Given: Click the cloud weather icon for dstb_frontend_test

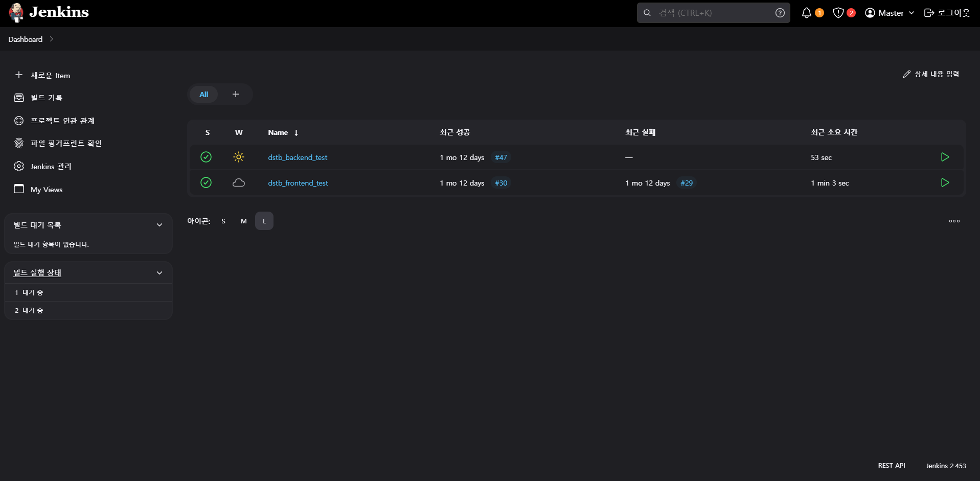Looking at the screenshot, I should (239, 182).
